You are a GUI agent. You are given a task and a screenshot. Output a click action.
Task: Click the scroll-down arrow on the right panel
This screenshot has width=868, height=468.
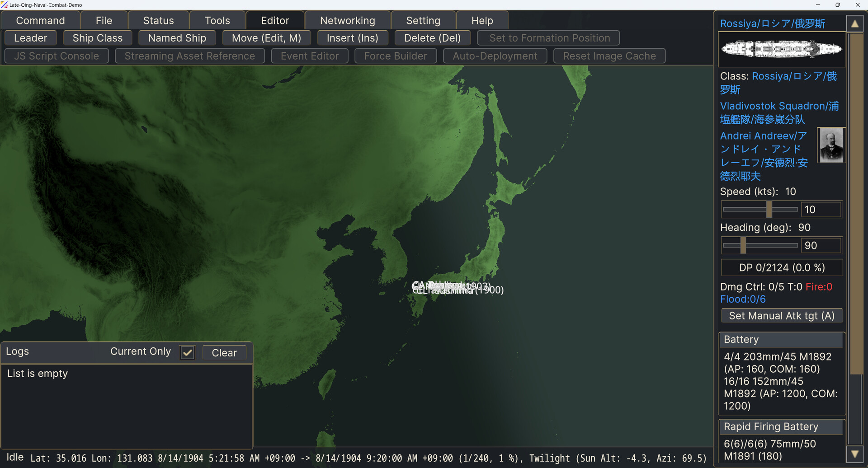click(855, 454)
